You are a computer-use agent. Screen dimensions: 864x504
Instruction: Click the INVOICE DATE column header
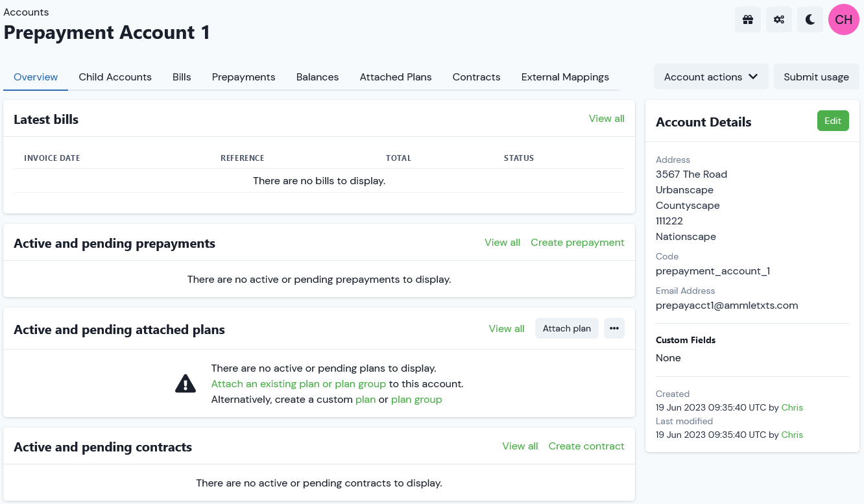[52, 158]
